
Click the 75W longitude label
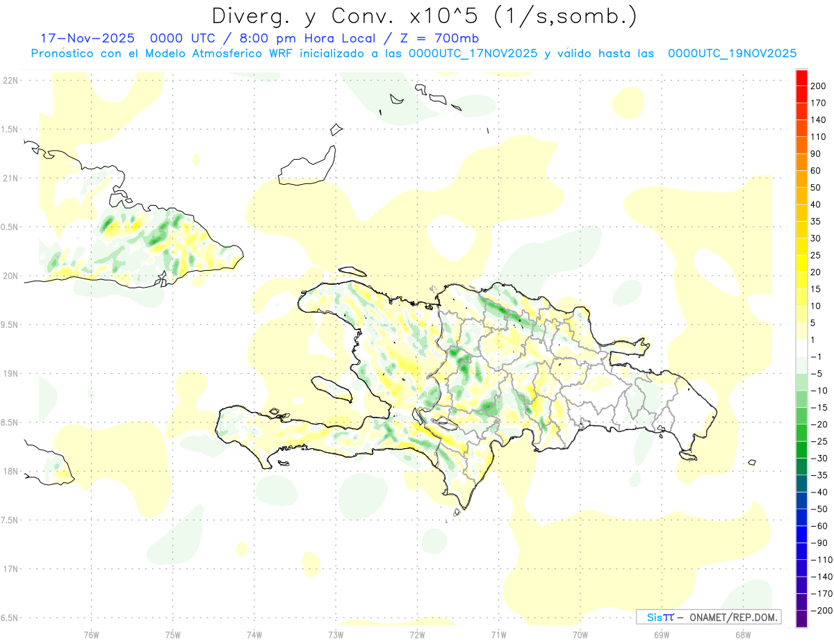click(173, 634)
